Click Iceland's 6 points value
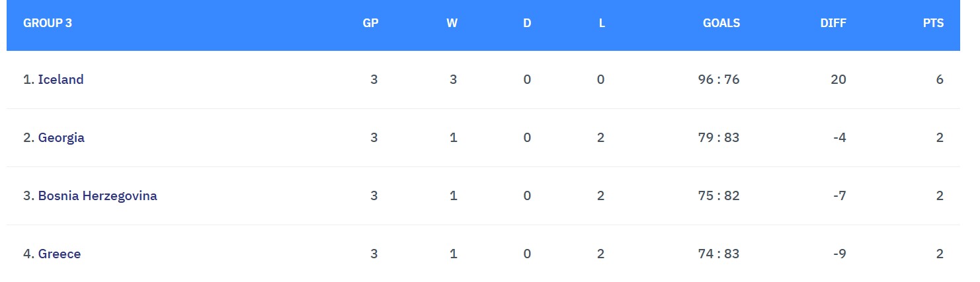980x282 pixels. pyautogui.click(x=940, y=80)
